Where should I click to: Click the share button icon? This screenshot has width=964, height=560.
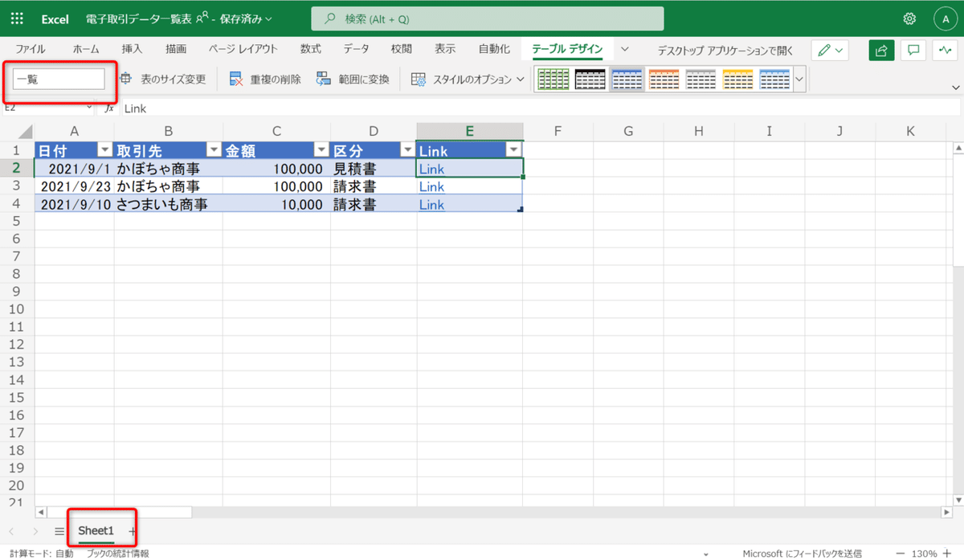pyautogui.click(x=881, y=50)
